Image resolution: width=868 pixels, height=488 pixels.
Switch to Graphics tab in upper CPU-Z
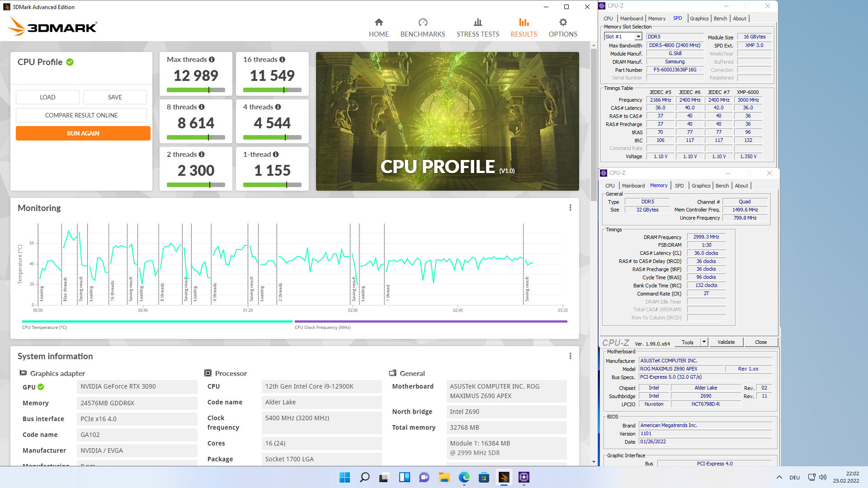click(699, 19)
